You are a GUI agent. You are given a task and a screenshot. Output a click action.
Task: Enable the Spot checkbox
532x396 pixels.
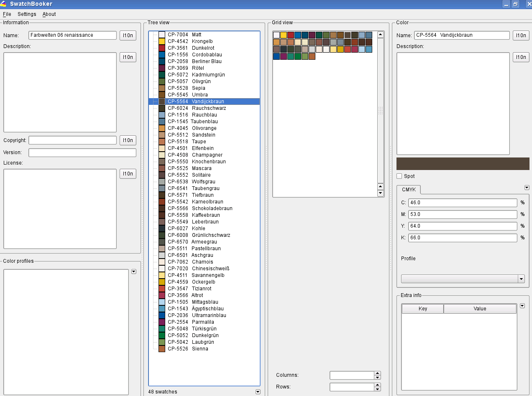399,176
